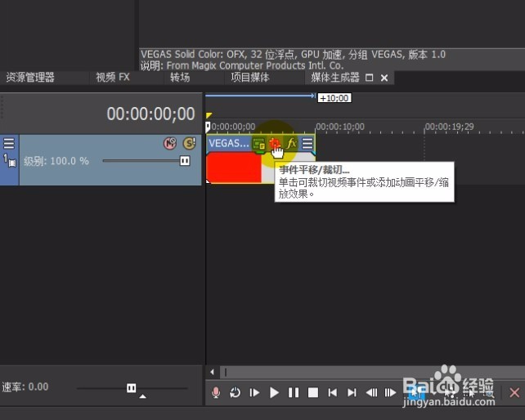Click the blue loop region bar
This screenshot has height=420, width=525.
click(260, 96)
